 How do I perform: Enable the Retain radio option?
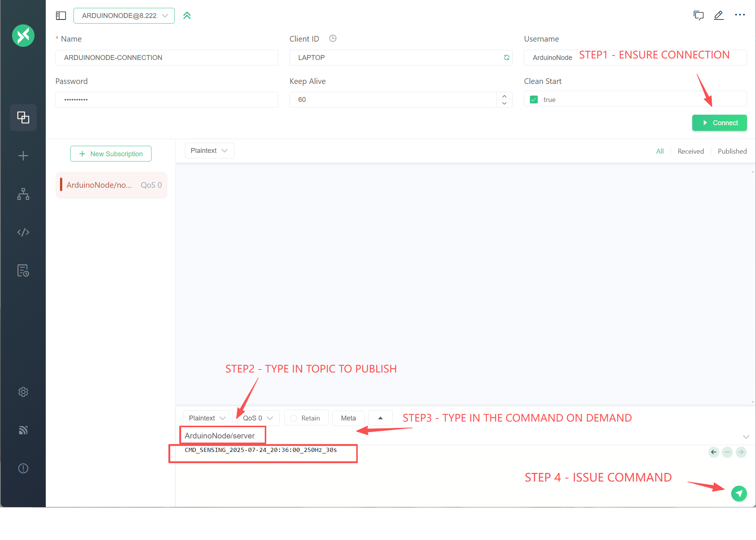pyautogui.click(x=294, y=418)
